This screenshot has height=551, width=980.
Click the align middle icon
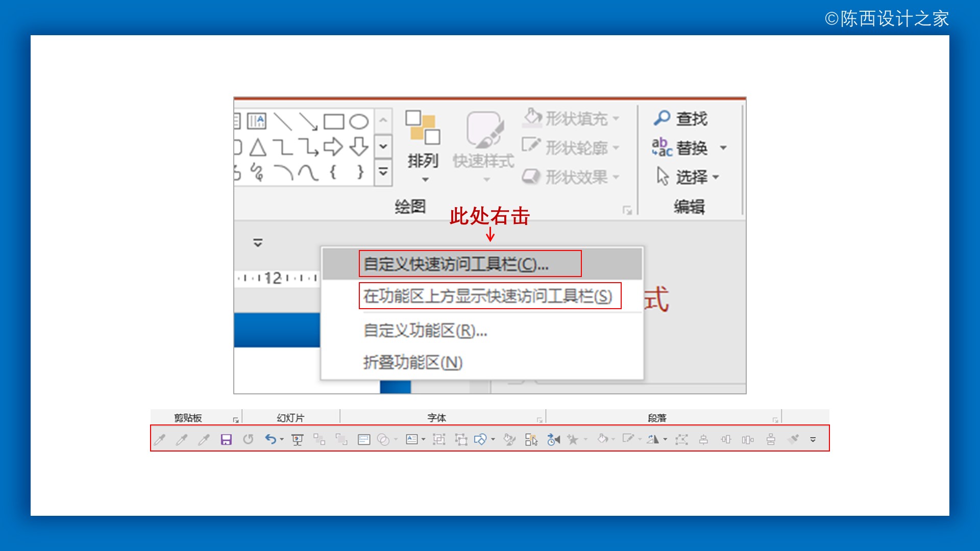pos(726,439)
